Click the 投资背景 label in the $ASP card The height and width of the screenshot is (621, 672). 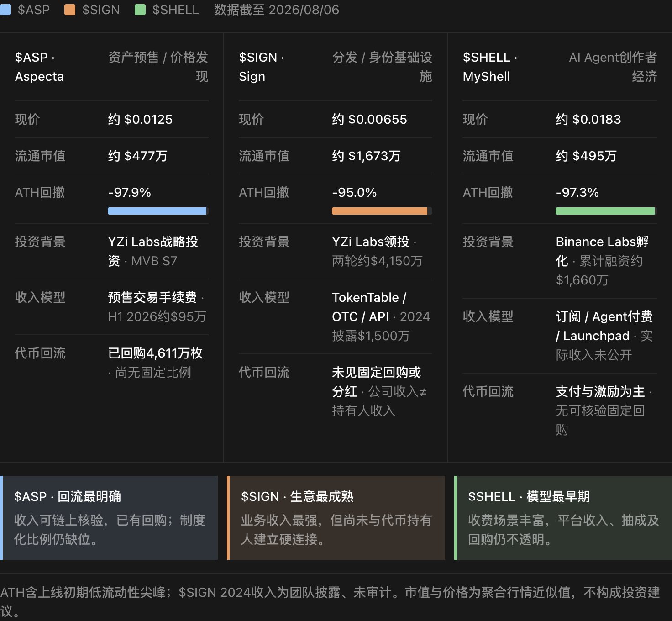[40, 242]
